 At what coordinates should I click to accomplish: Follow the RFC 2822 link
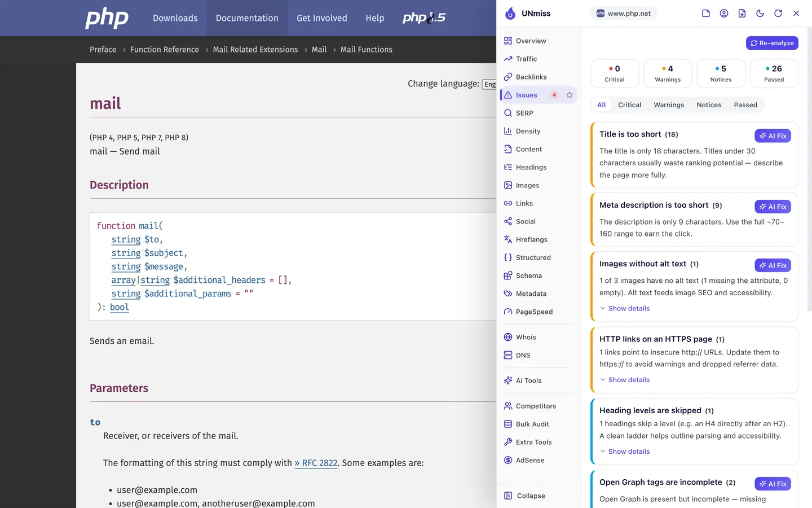pos(316,463)
